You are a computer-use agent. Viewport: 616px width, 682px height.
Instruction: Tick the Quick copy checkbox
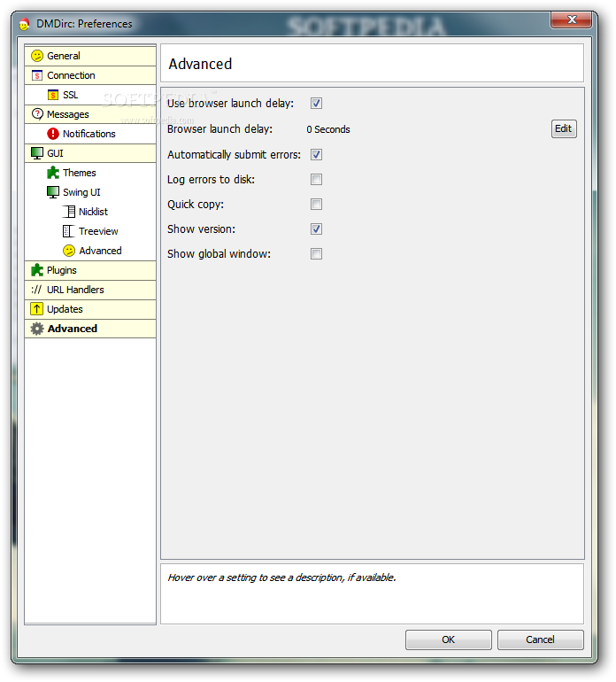[316, 204]
